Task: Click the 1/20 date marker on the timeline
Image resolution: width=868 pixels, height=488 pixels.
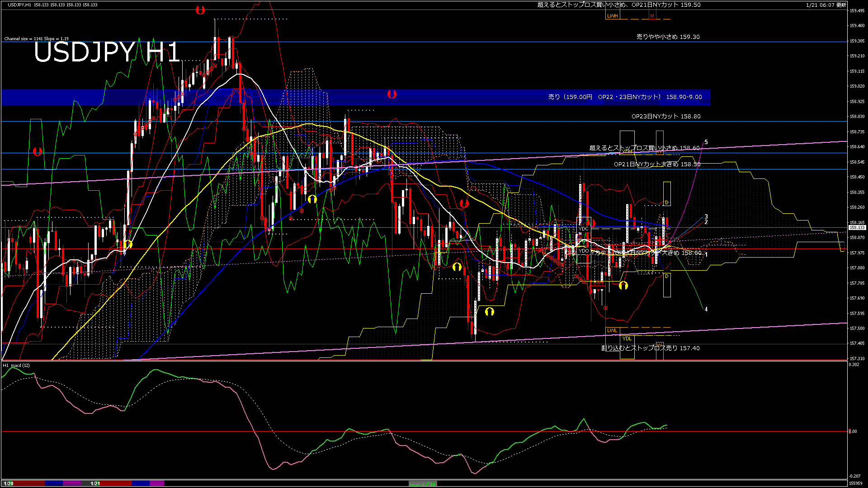Action: click(x=9, y=483)
